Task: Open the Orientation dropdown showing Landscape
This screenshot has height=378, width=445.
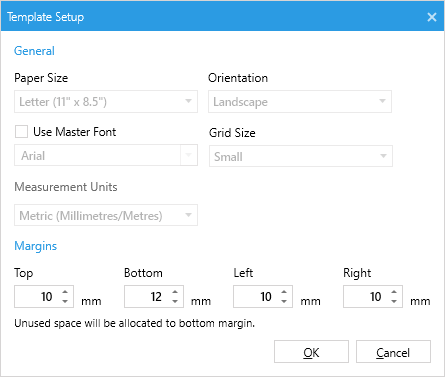Action: [300, 101]
